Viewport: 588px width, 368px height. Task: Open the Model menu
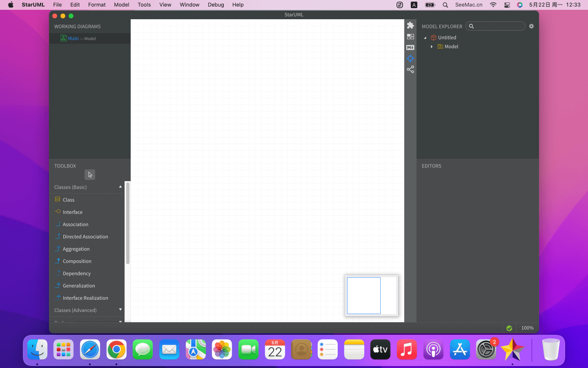pyautogui.click(x=122, y=5)
